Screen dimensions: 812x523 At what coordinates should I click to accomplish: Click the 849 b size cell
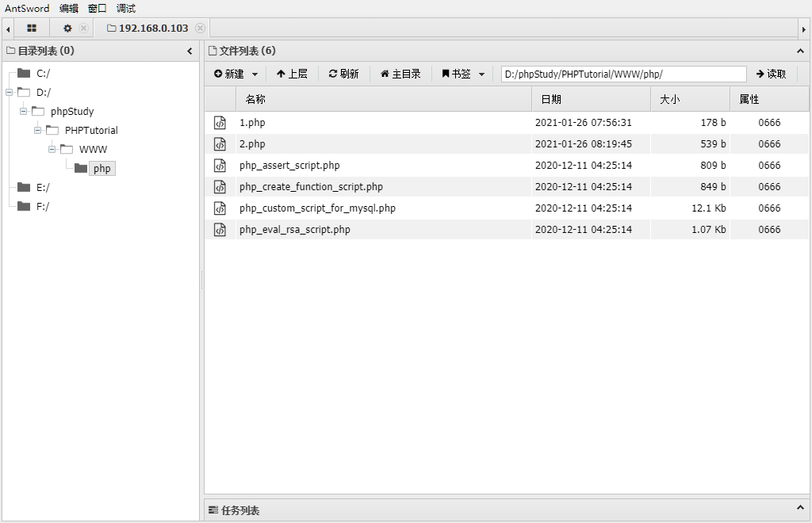713,187
